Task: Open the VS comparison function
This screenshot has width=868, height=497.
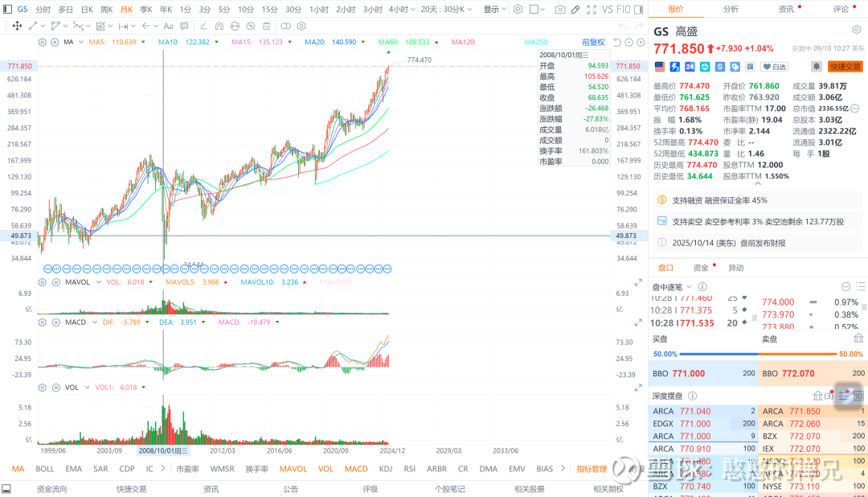Action: point(608,10)
